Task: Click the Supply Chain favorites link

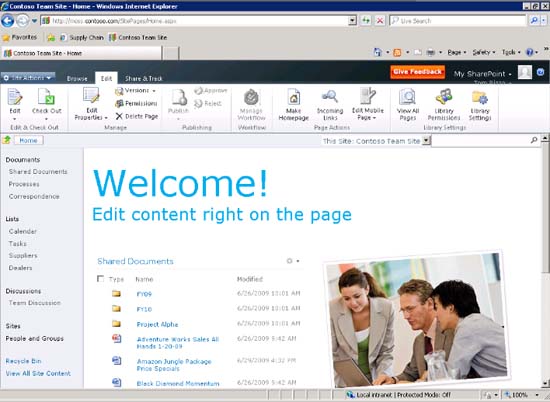Action: click(82, 37)
